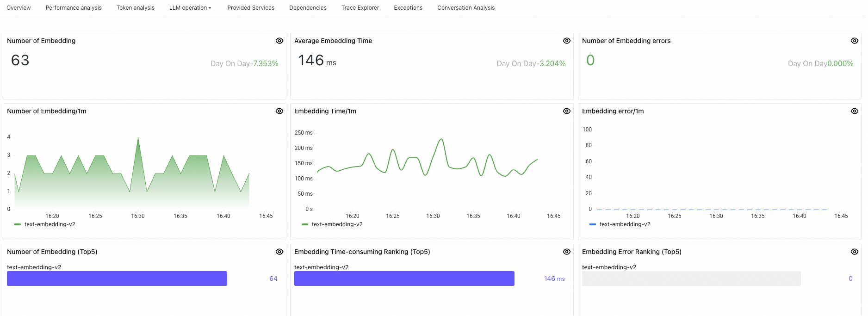Go to the Conversation Analysis tab
The width and height of the screenshot is (868, 316).
pos(466,8)
